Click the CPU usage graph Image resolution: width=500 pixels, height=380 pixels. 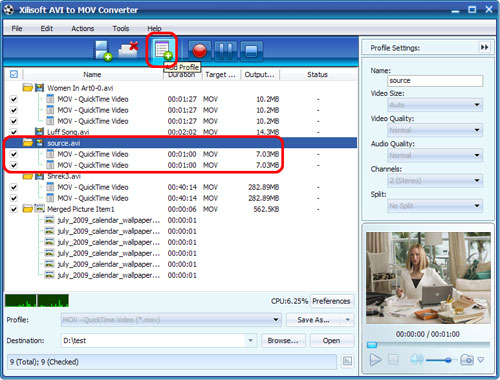[37, 300]
